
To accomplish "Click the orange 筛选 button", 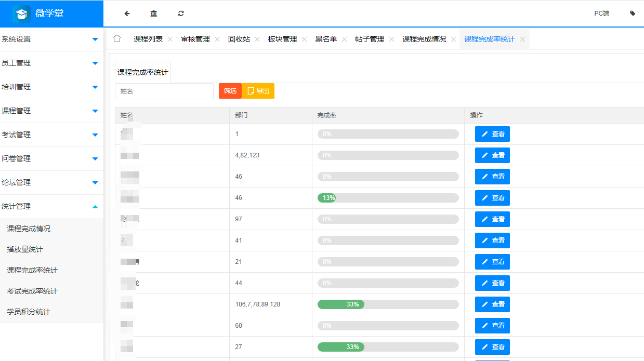I will click(230, 90).
